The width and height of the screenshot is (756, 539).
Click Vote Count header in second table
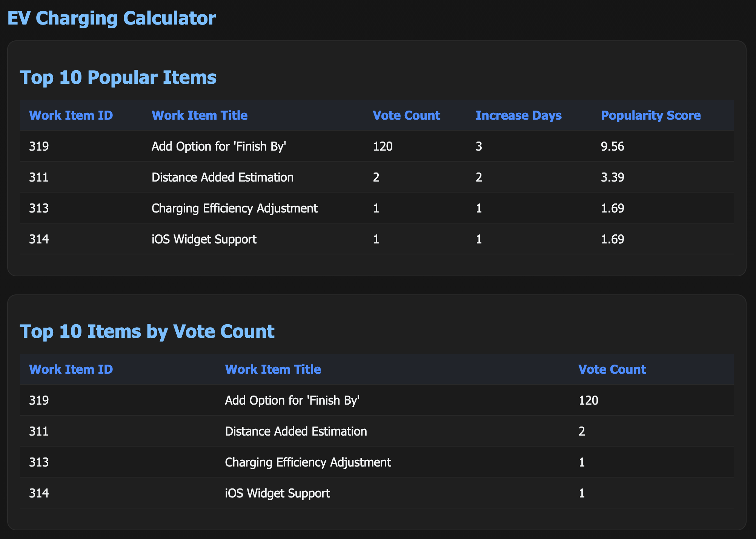coord(612,369)
